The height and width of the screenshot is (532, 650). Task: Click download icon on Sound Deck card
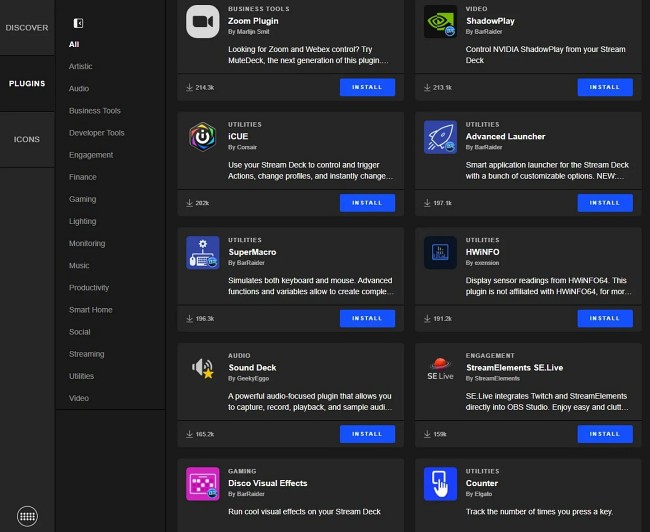click(189, 434)
